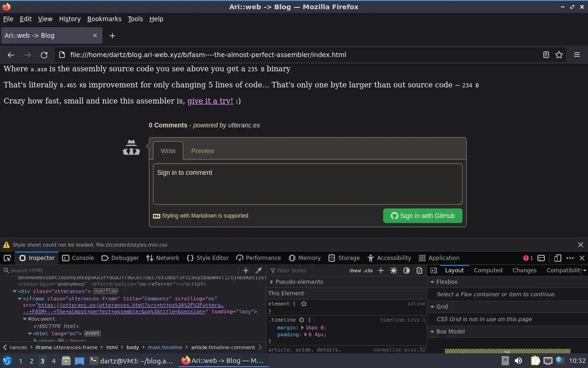
Task: Add a new CSS rule plus icon
Action: coord(380,270)
